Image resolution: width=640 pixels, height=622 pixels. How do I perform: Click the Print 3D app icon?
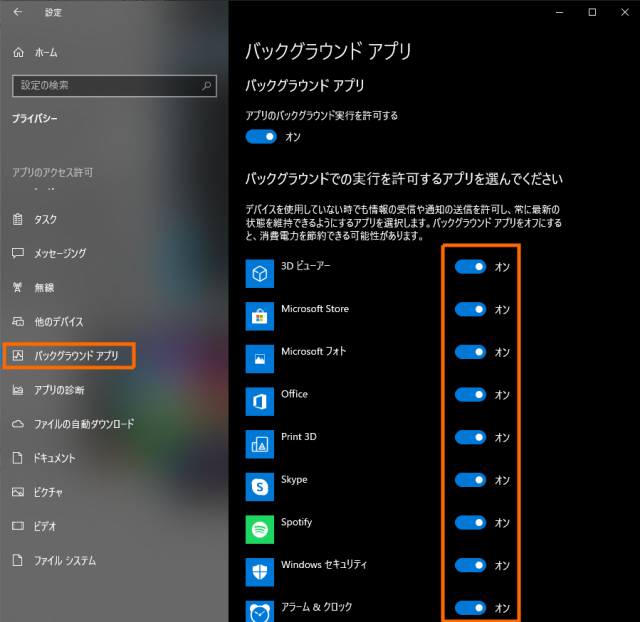259,444
